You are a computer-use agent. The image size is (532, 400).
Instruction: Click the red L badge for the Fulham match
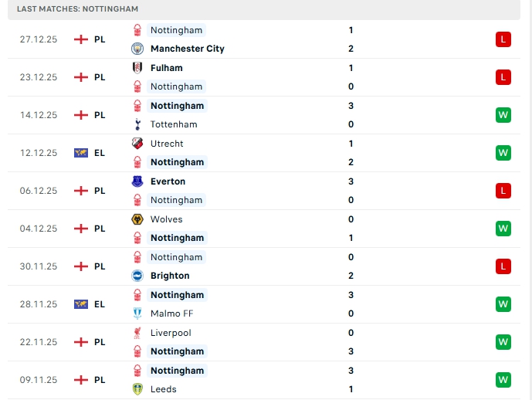pos(503,77)
